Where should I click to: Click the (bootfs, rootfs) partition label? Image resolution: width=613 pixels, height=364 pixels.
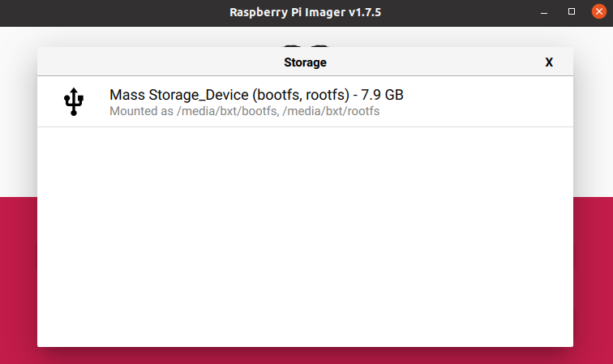[301, 95]
